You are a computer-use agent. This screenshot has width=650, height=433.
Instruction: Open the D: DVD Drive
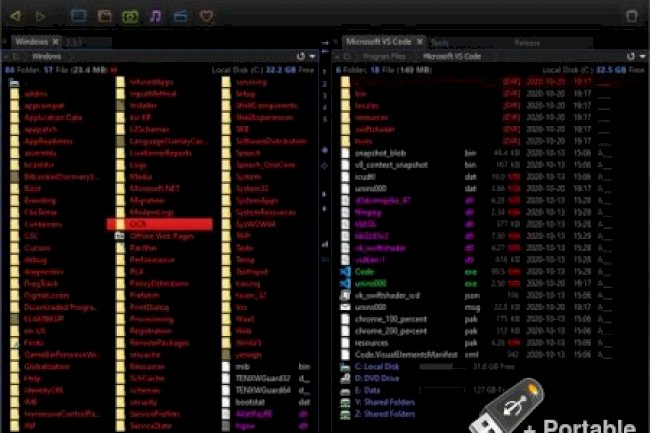(377, 378)
